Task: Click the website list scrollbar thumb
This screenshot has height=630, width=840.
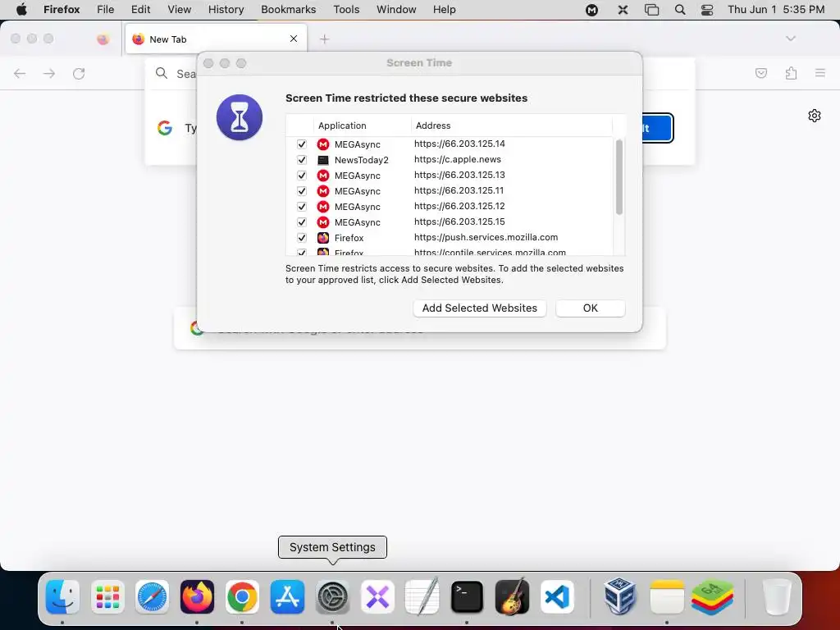Action: click(x=619, y=177)
